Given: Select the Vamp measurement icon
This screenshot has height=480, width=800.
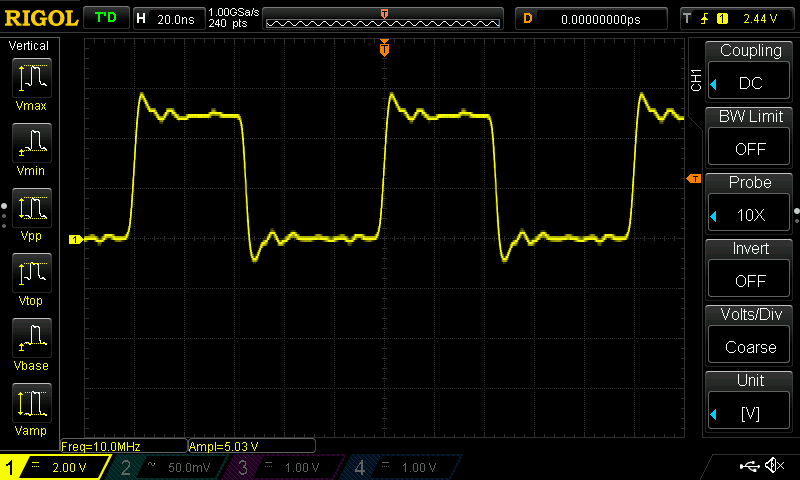Looking at the screenshot, I should click(x=32, y=402).
